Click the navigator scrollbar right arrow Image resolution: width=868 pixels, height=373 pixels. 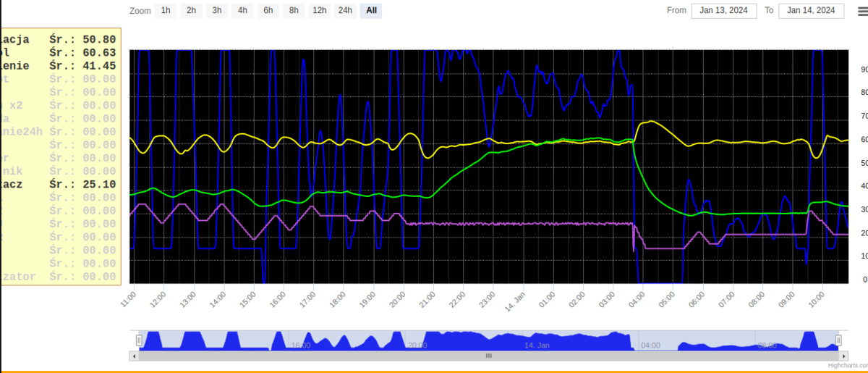[844, 356]
